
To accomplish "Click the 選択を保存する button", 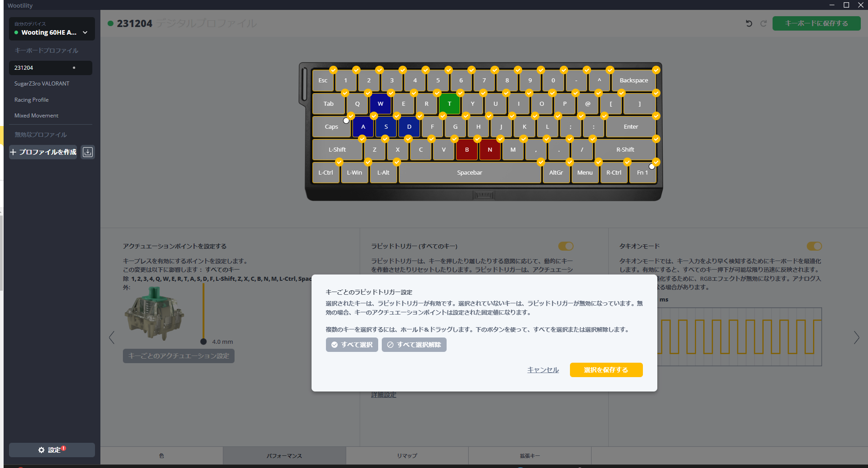I will (x=606, y=370).
